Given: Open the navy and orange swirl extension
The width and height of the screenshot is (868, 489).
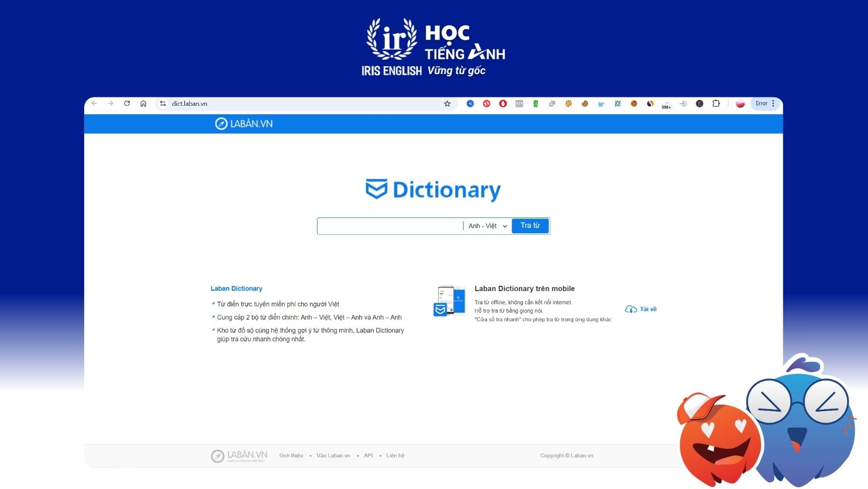Looking at the screenshot, I should (x=650, y=104).
